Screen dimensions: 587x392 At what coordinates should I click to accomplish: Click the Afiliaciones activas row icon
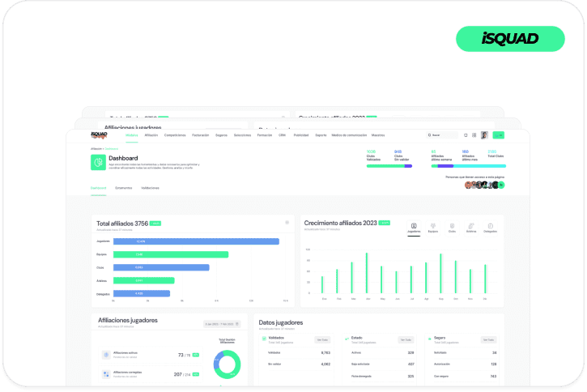106,355
